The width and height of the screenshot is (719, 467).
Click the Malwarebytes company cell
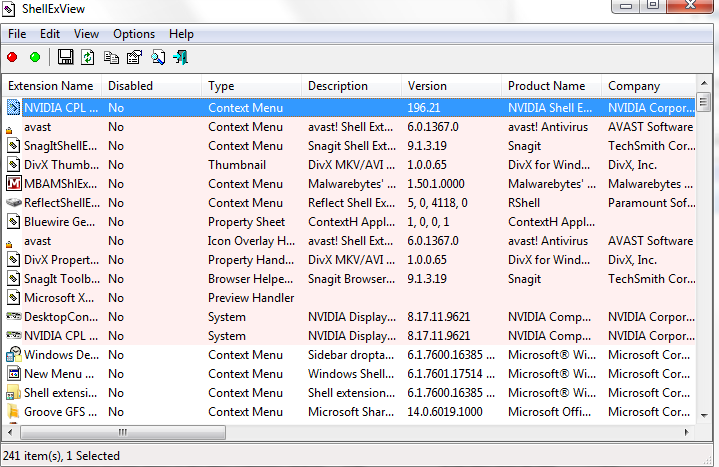pos(650,184)
